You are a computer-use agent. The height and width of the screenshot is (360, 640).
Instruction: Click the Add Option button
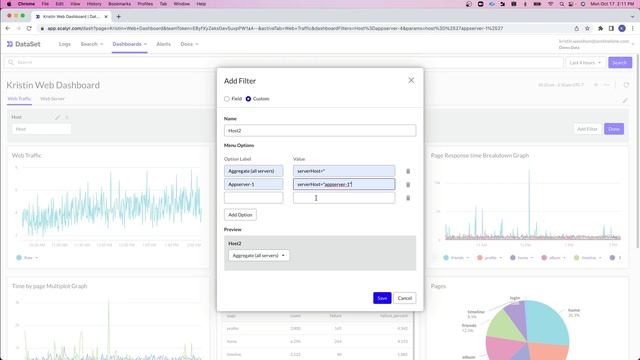[x=240, y=215]
